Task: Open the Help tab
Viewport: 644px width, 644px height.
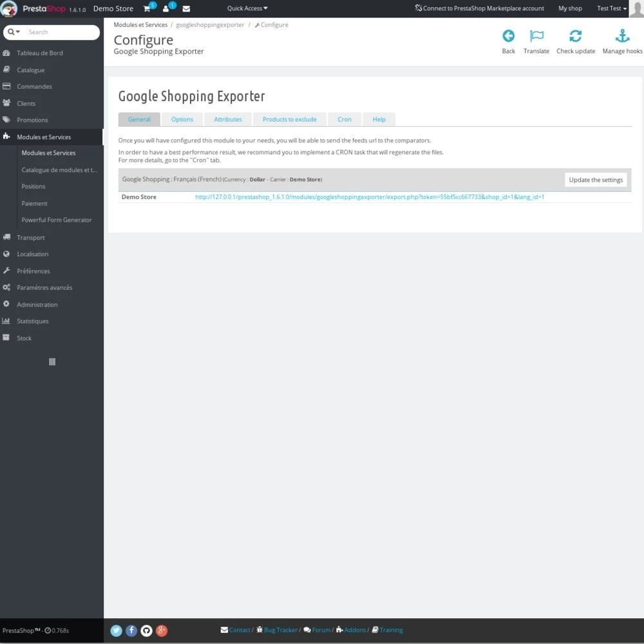Action: point(379,120)
